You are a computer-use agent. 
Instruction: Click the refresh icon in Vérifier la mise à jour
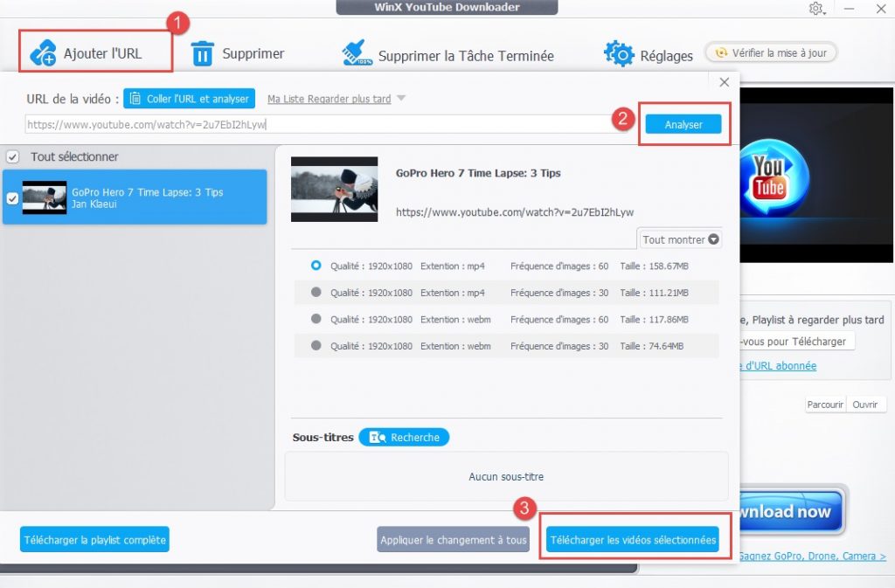[x=721, y=52]
